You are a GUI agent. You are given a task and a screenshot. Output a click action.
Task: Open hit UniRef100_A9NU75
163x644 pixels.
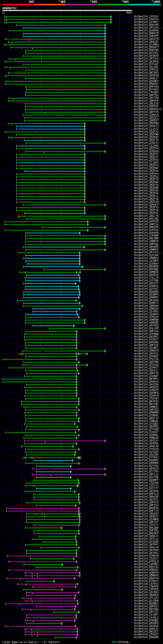[146, 351]
